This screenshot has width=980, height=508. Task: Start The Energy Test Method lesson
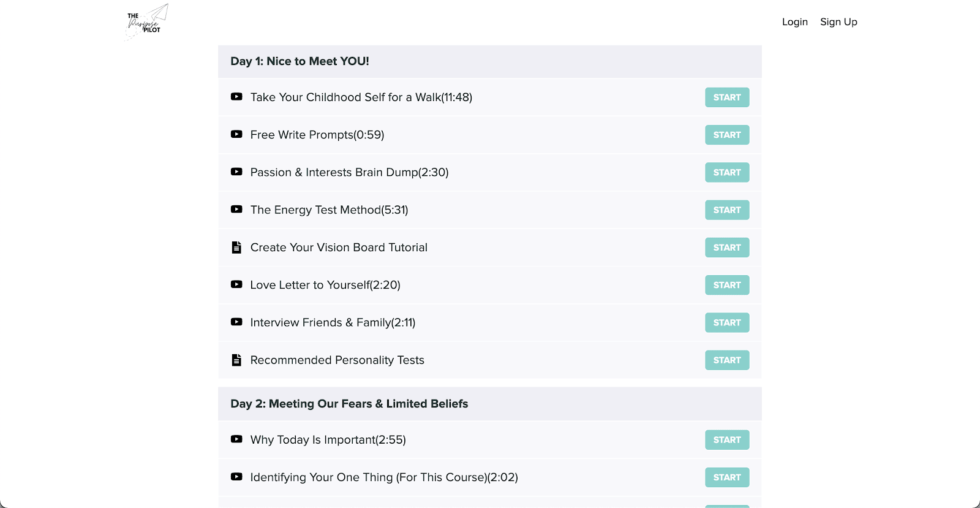pos(727,210)
